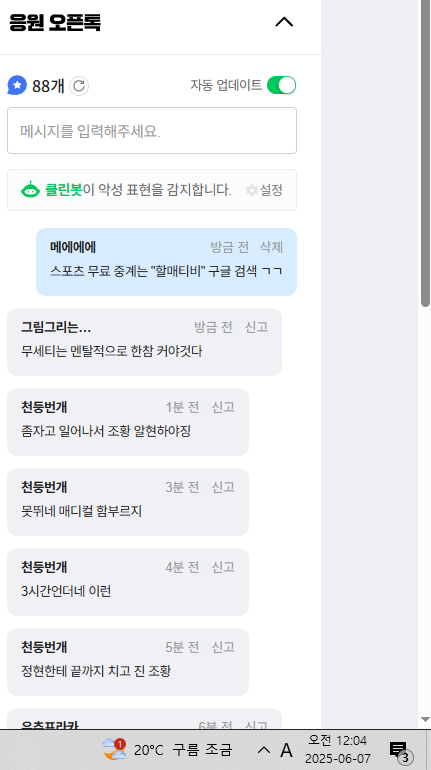Click 신고 on the 4분 전 message

point(223,567)
